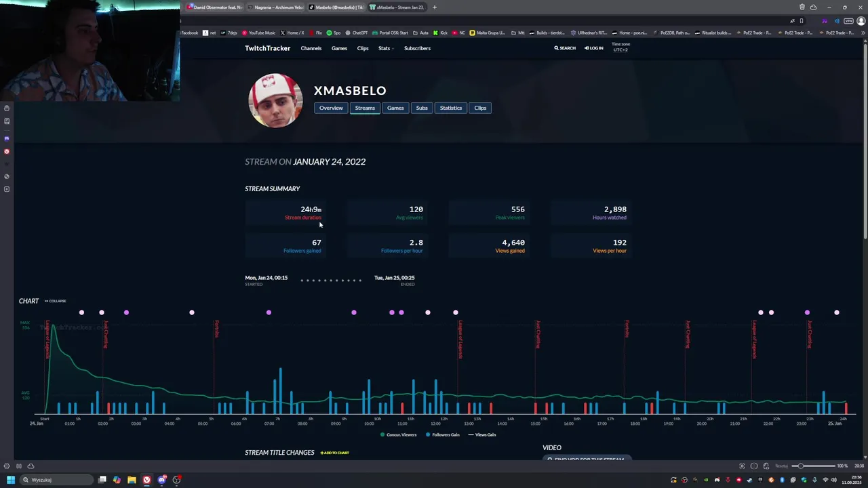Toggle the VPN badge in address bar

[848, 20]
